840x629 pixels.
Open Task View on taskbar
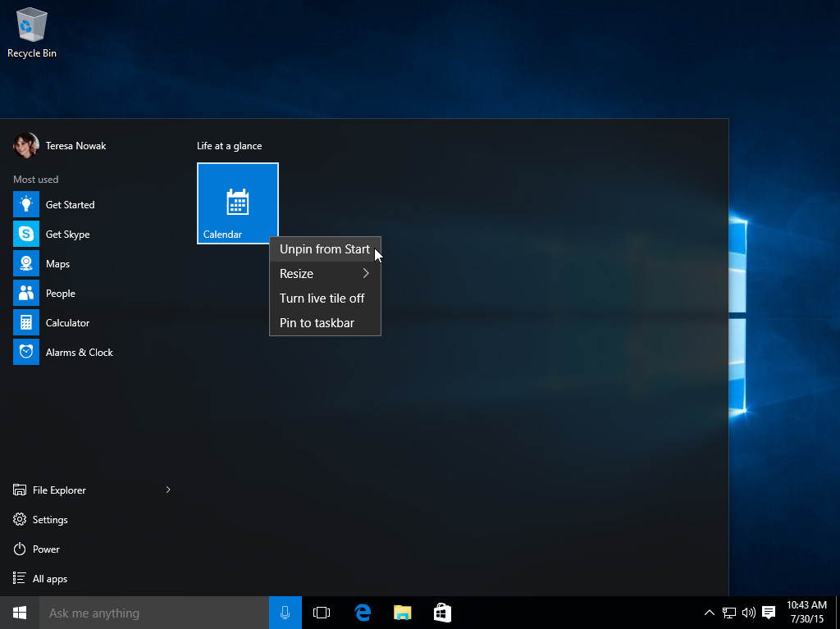pos(322,613)
